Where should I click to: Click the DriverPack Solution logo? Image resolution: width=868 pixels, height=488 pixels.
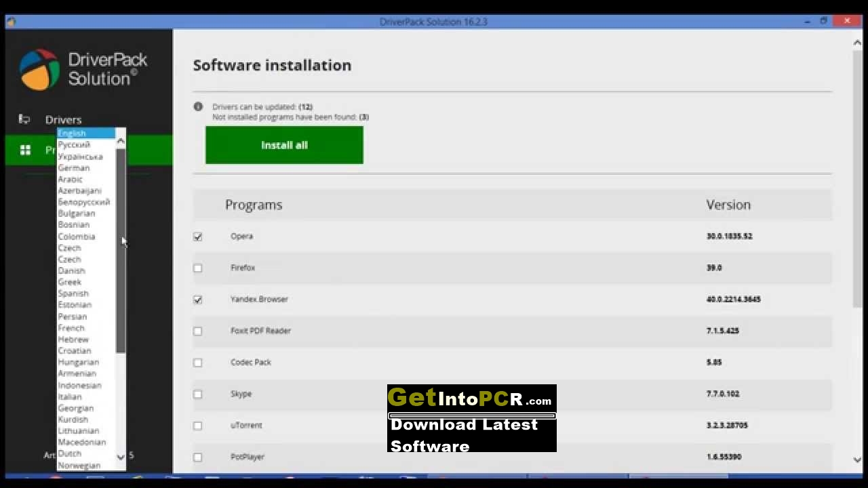(x=83, y=69)
